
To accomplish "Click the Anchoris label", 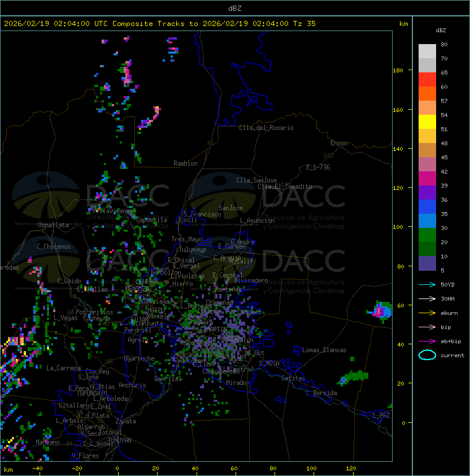I will tap(132, 385).
